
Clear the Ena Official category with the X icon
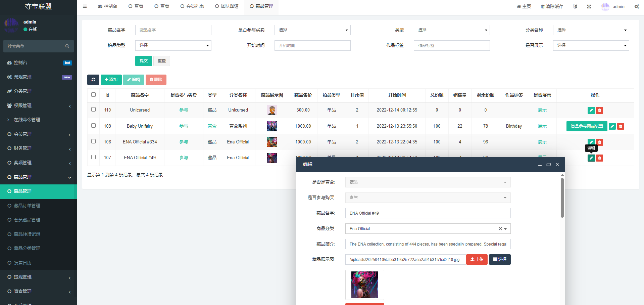(500, 229)
